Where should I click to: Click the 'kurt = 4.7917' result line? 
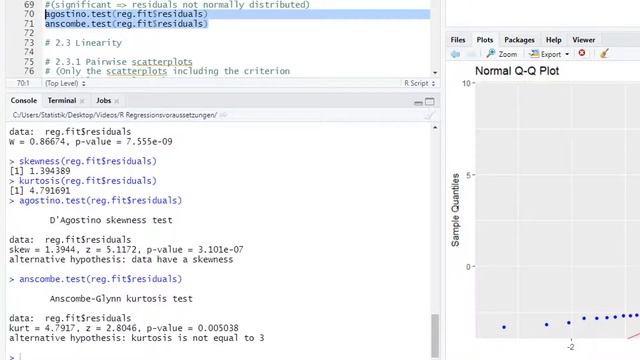pos(124,328)
